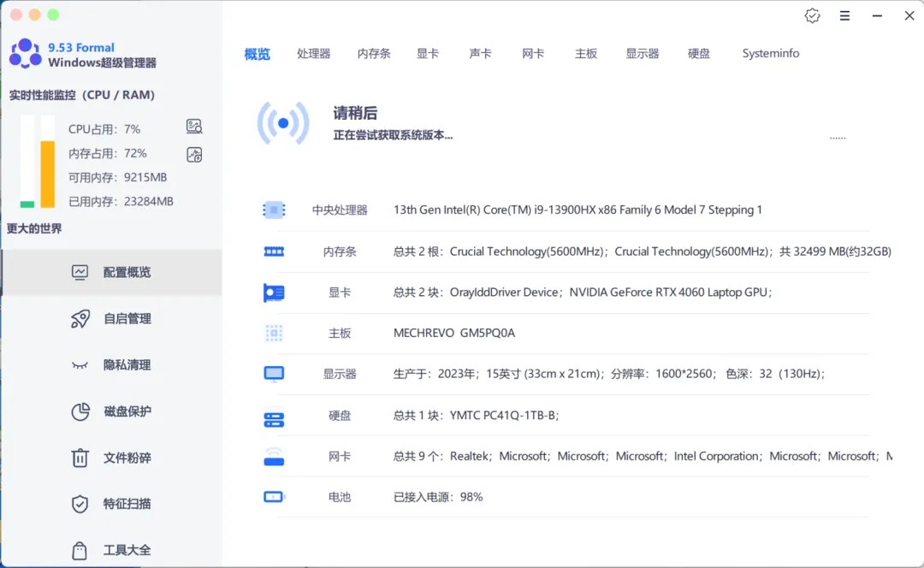The image size is (924, 568).
Task: Open 文件粉碎 in the sidebar
Action: [112, 458]
